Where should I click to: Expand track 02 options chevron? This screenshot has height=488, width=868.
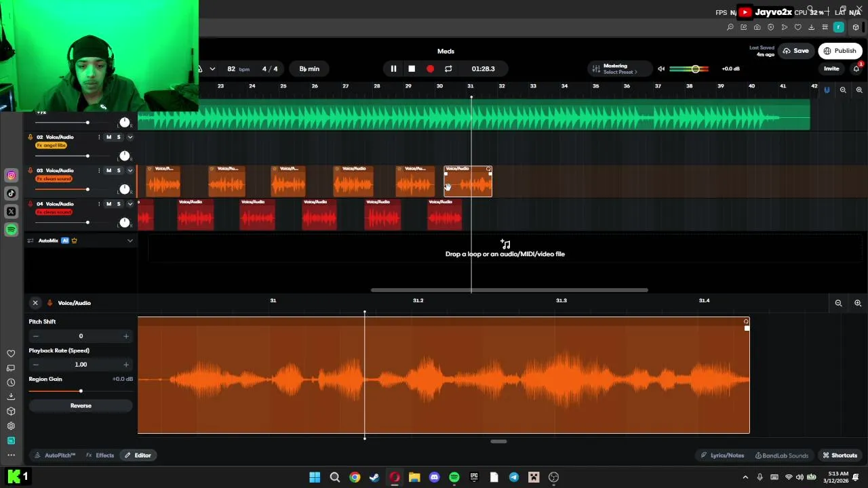click(x=130, y=137)
